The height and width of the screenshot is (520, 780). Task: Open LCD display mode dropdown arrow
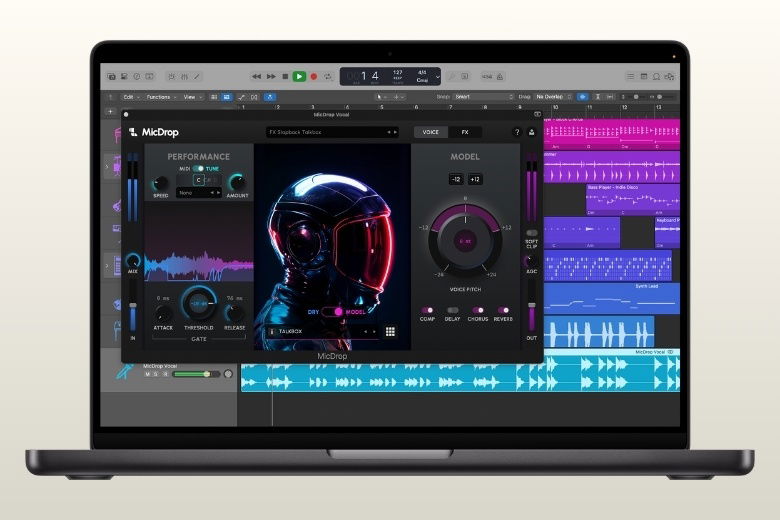tap(437, 77)
